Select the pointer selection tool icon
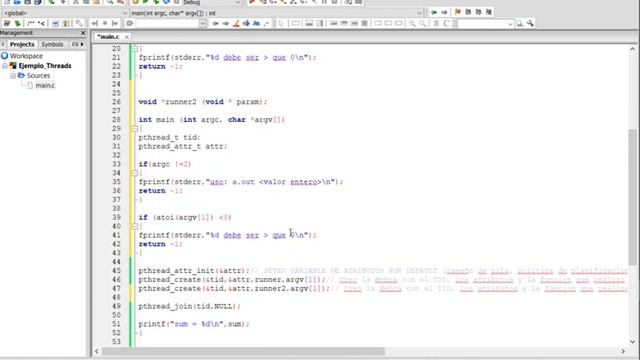This screenshot has height=360, width=640. [281, 23]
